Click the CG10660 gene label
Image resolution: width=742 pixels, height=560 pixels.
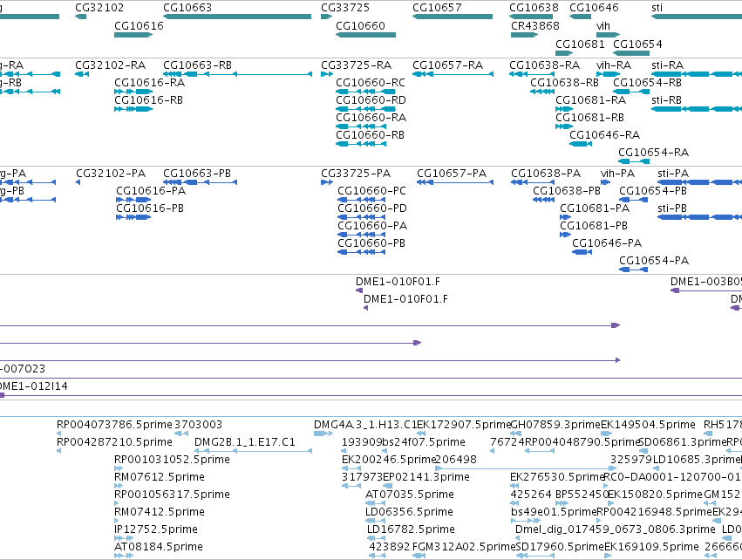click(360, 25)
